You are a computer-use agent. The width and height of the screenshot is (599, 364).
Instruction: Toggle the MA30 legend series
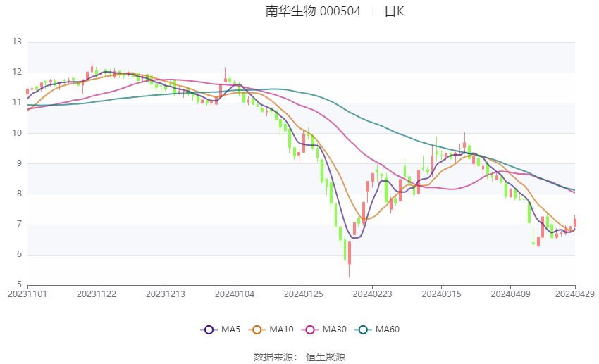[x=324, y=330]
